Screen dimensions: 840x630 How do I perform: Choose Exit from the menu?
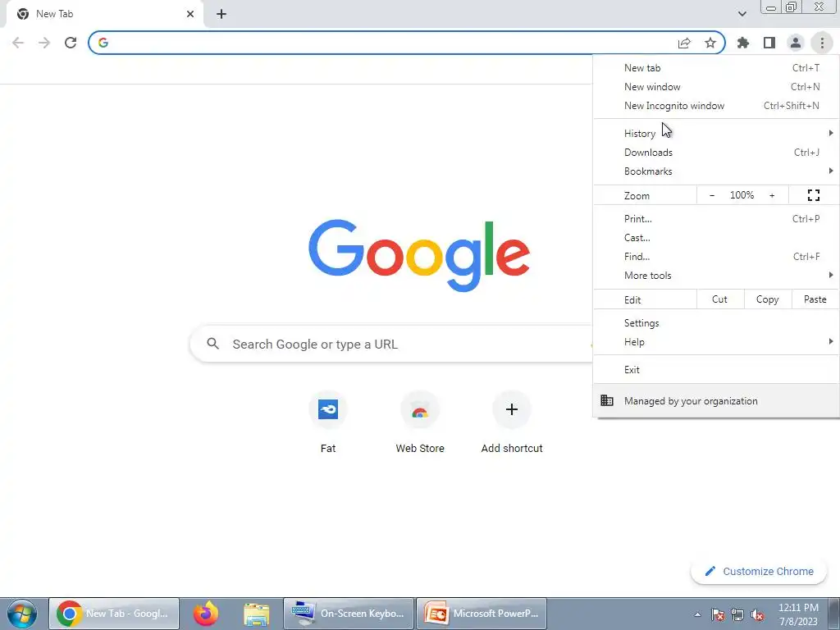(715, 370)
